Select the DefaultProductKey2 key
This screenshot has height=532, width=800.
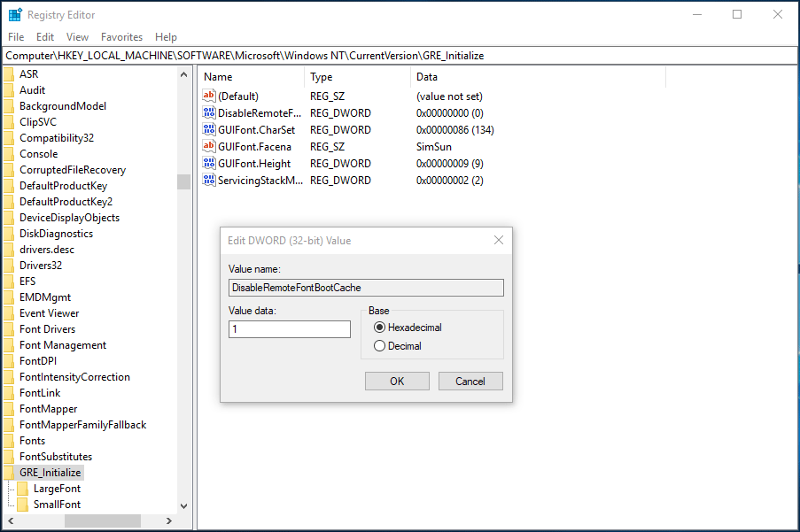[66, 202]
